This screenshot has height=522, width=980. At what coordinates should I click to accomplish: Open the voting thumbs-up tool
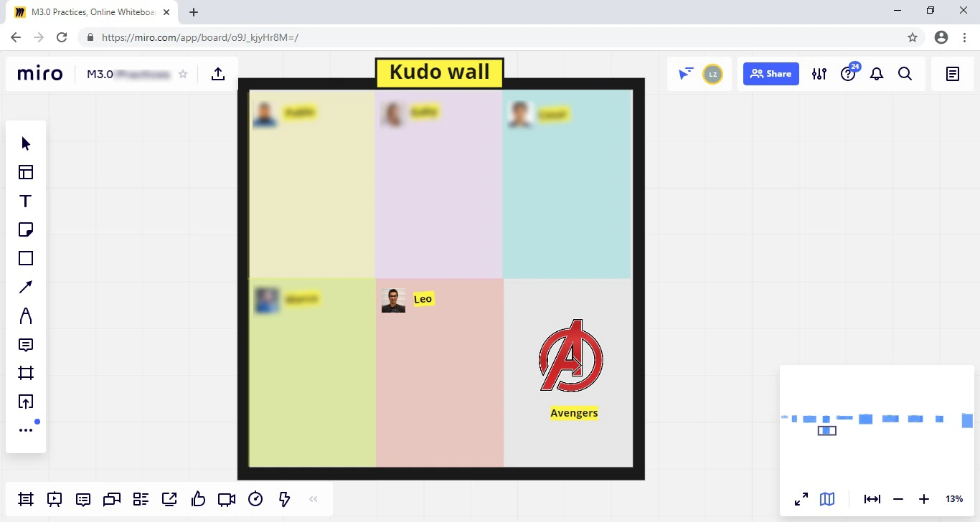(198, 499)
